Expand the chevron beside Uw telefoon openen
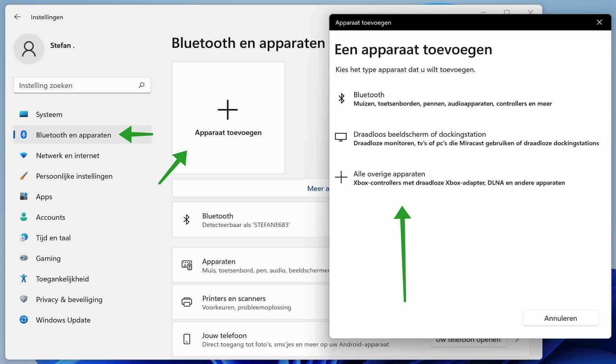The height and width of the screenshot is (364, 616). (x=517, y=340)
